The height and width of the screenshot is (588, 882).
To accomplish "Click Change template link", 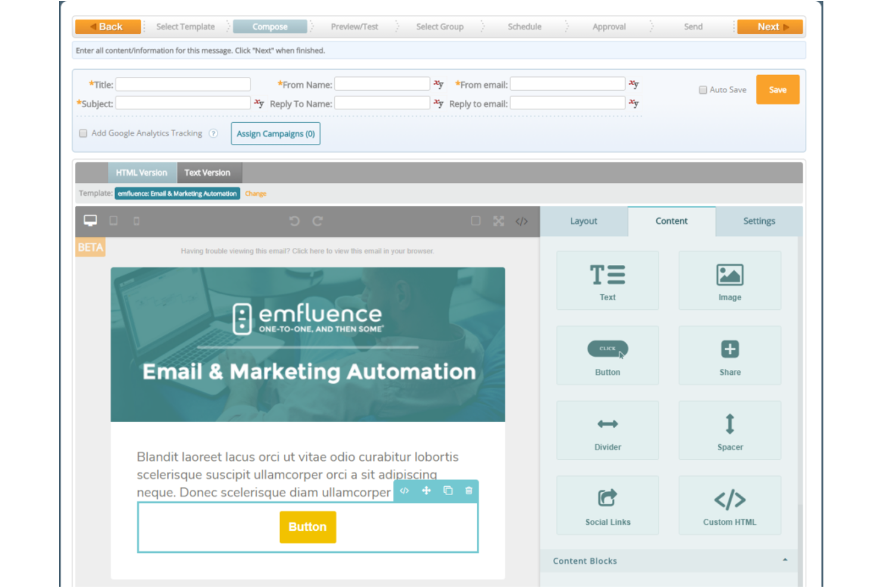I will 256,194.
